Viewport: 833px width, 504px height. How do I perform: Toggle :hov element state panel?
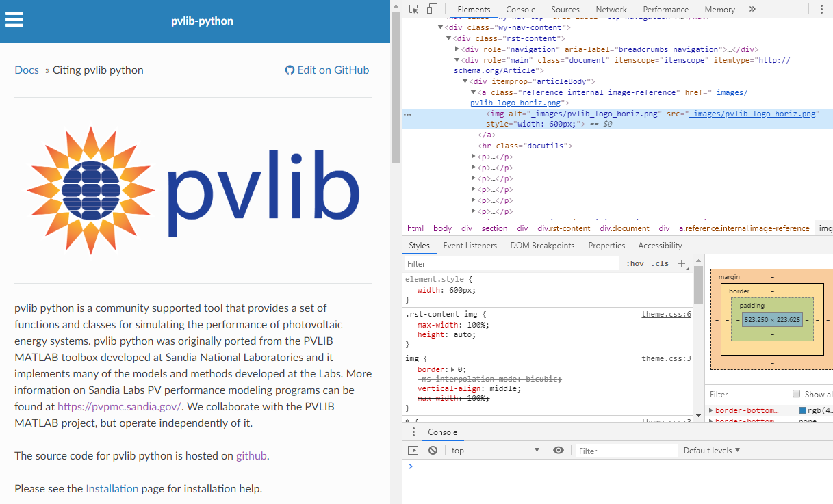[x=635, y=263]
